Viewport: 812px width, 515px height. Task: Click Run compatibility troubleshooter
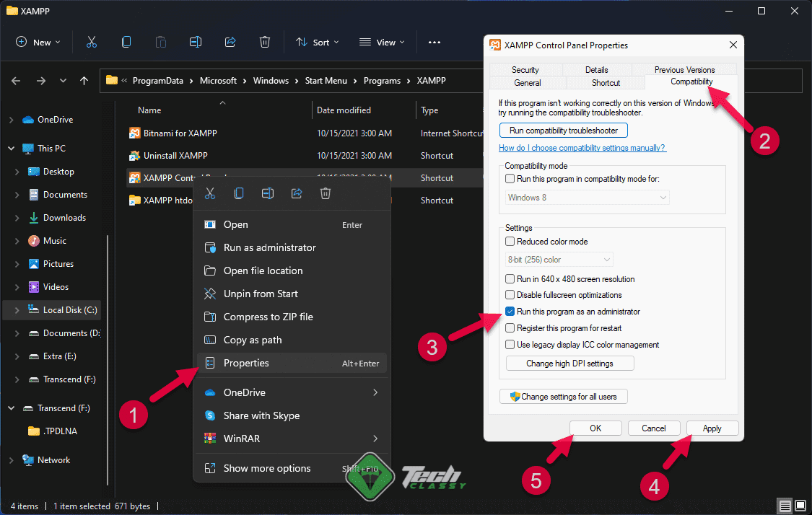(563, 130)
